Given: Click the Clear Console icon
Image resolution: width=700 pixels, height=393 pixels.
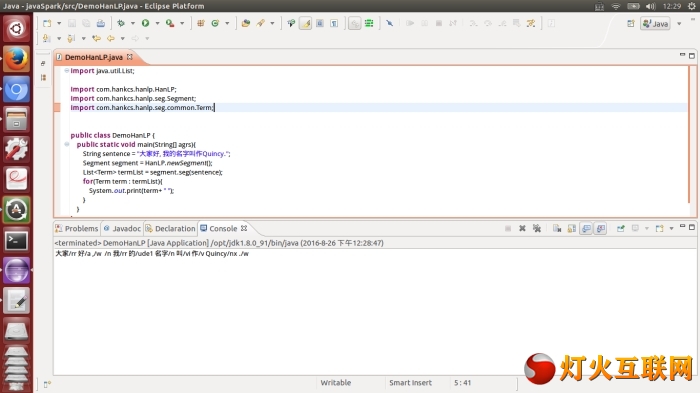Looking at the screenshot, I should [x=557, y=228].
